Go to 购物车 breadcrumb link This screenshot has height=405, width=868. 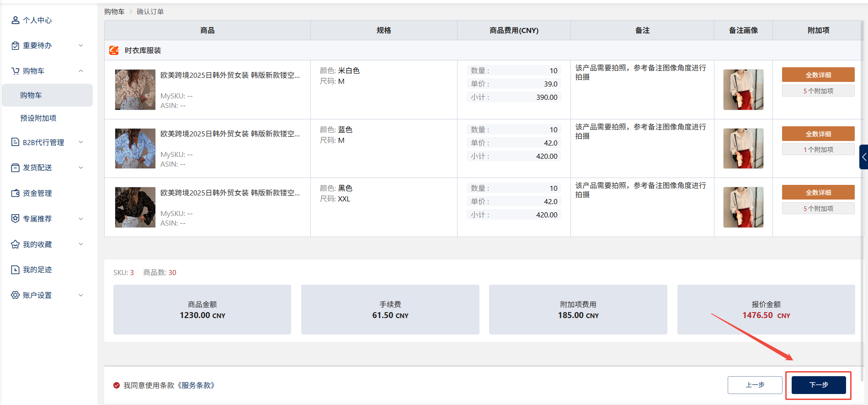pos(114,11)
